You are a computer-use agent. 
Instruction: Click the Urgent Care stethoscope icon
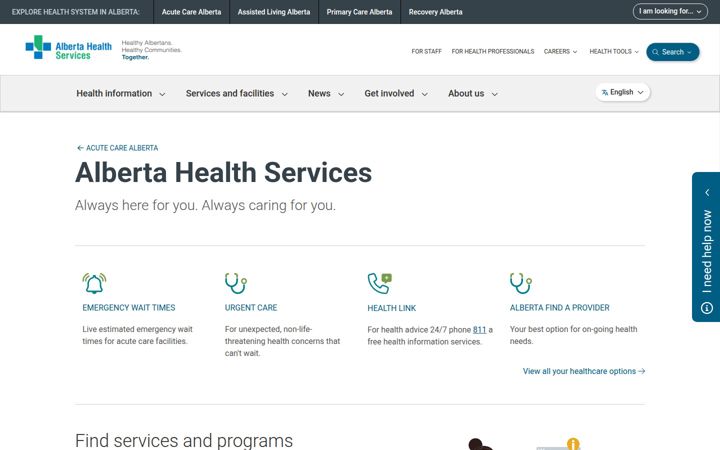pyautogui.click(x=236, y=283)
